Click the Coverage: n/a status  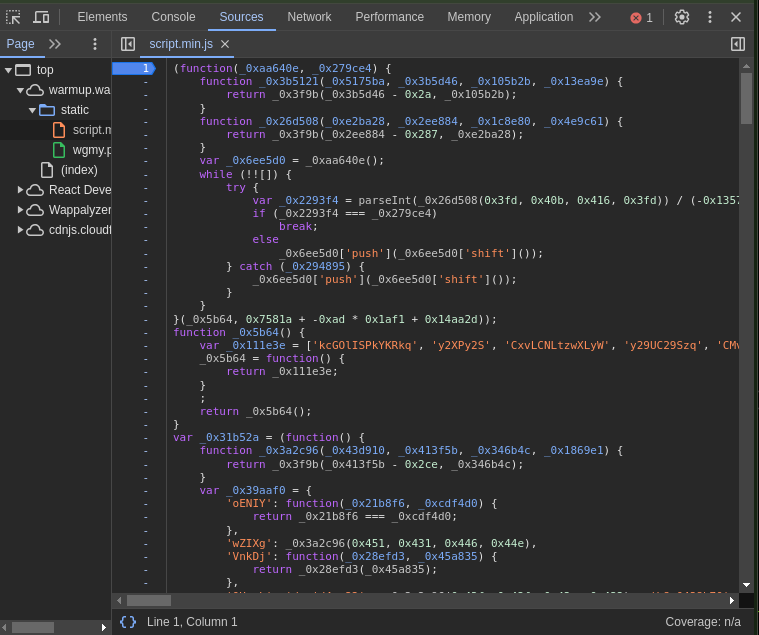click(702, 622)
